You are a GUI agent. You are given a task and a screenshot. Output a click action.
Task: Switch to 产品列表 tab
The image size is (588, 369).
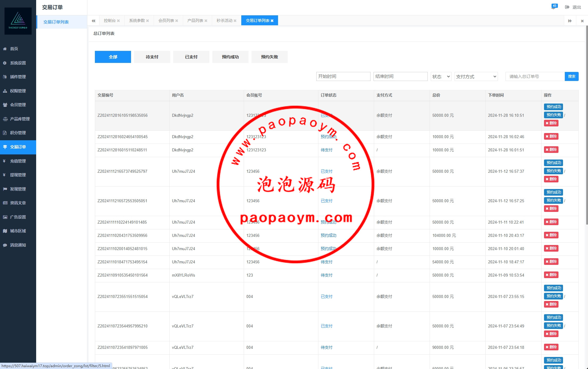tap(195, 20)
